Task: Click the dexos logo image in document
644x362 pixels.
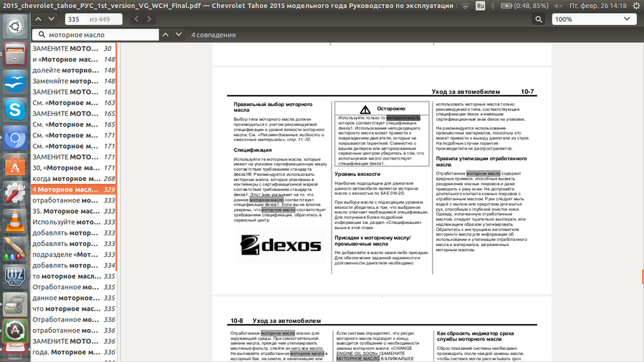Action: [x=281, y=245]
